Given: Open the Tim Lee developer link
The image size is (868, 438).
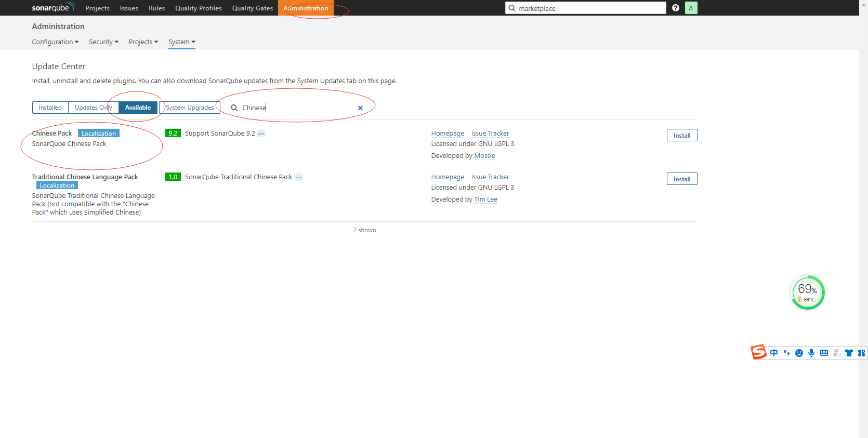Looking at the screenshot, I should click(486, 200).
